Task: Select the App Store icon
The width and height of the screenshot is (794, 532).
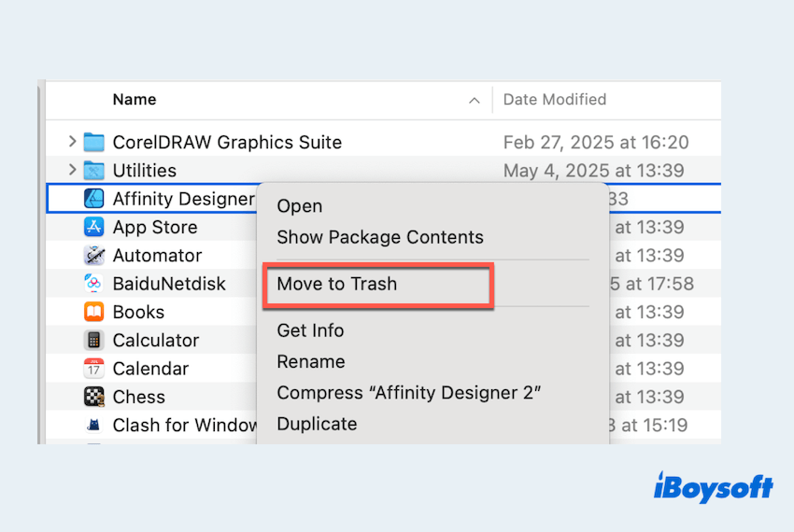Action: (x=94, y=227)
